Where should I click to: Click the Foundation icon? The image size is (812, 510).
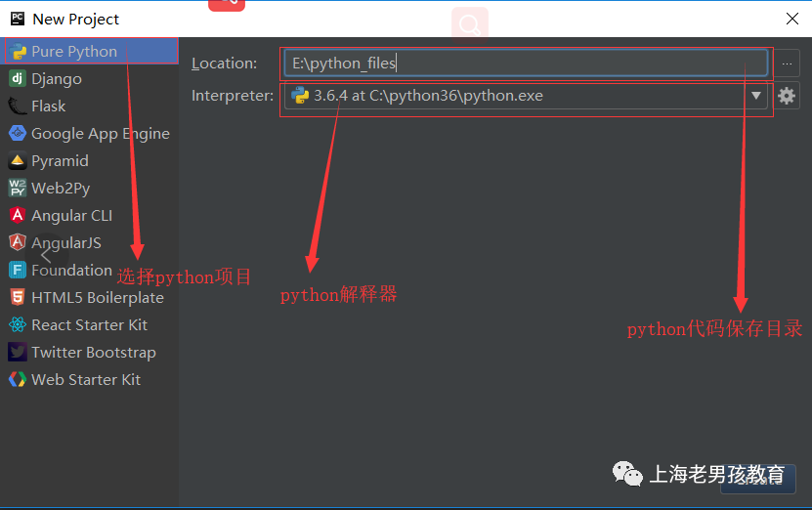point(18,270)
